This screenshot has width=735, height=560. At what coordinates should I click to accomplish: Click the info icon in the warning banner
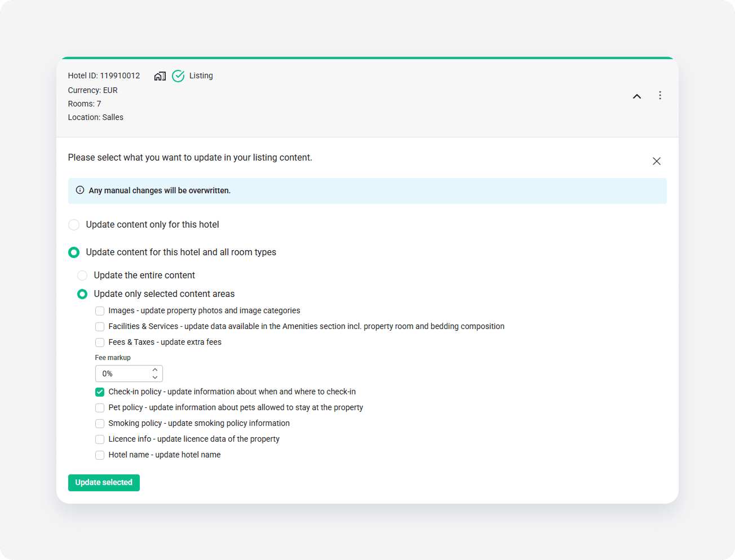(80, 190)
